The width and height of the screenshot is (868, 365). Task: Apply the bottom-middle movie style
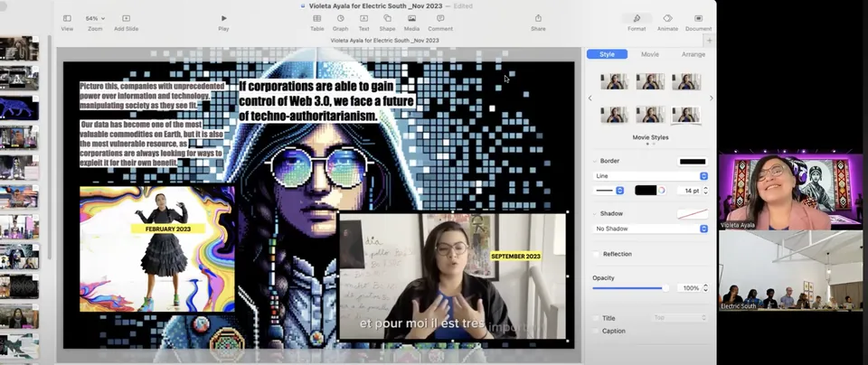pos(650,115)
